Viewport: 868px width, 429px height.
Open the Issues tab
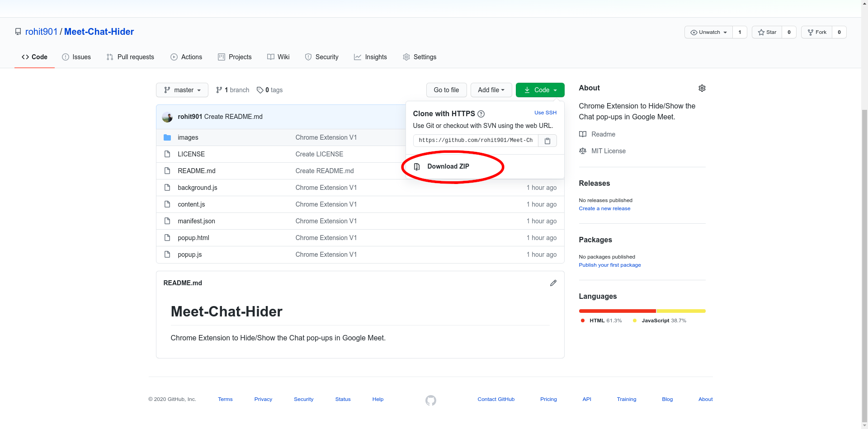coord(76,57)
